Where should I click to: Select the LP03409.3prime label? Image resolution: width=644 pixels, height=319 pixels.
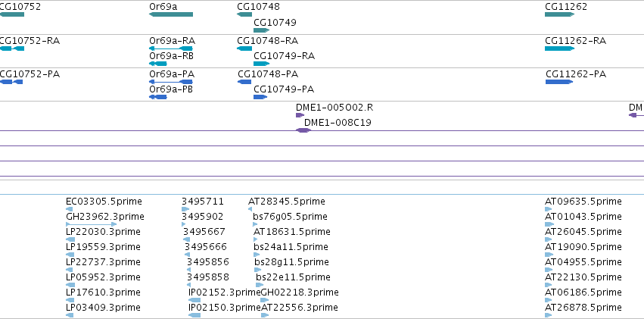coord(103,308)
